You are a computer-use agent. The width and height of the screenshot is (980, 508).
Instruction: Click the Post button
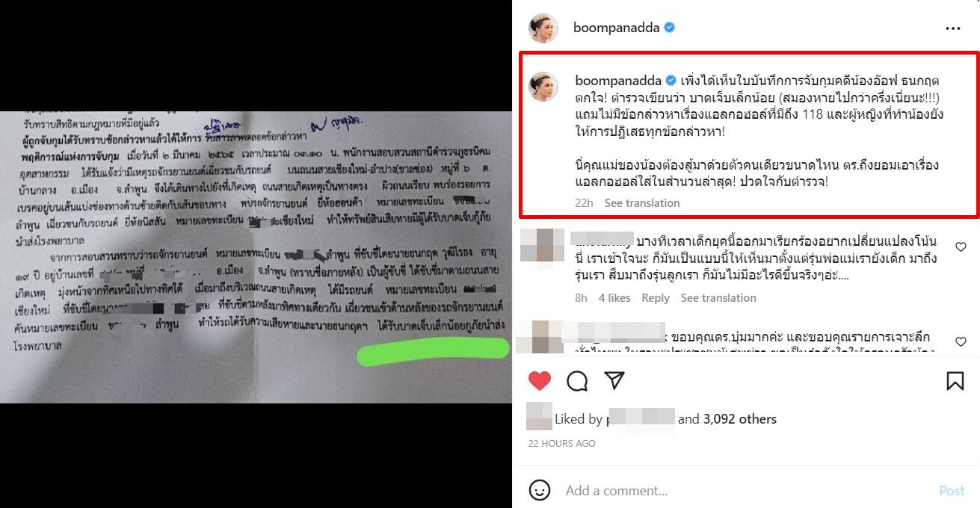pyautogui.click(x=952, y=491)
